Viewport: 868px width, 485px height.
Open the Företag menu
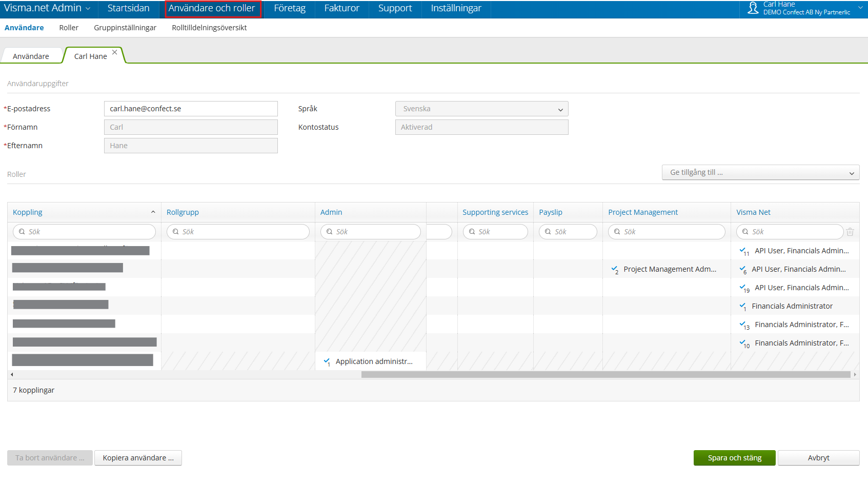point(289,8)
